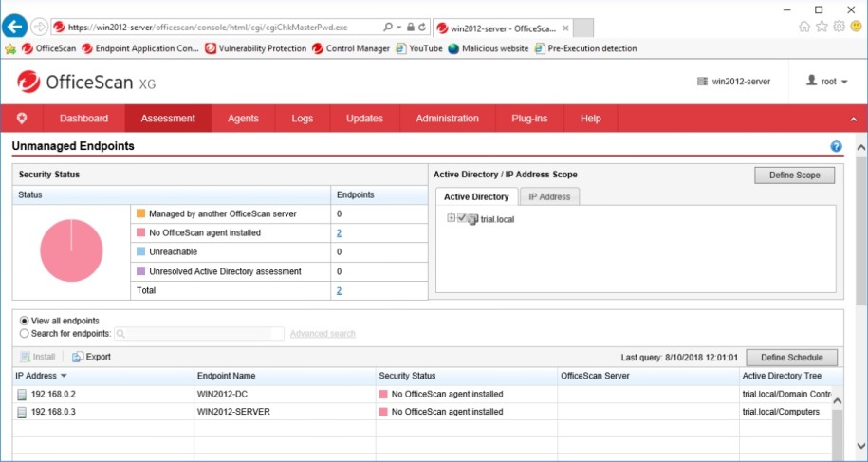The height and width of the screenshot is (462, 868).
Task: Select the WIN2012-SERVER endpoint name
Action: click(x=233, y=413)
